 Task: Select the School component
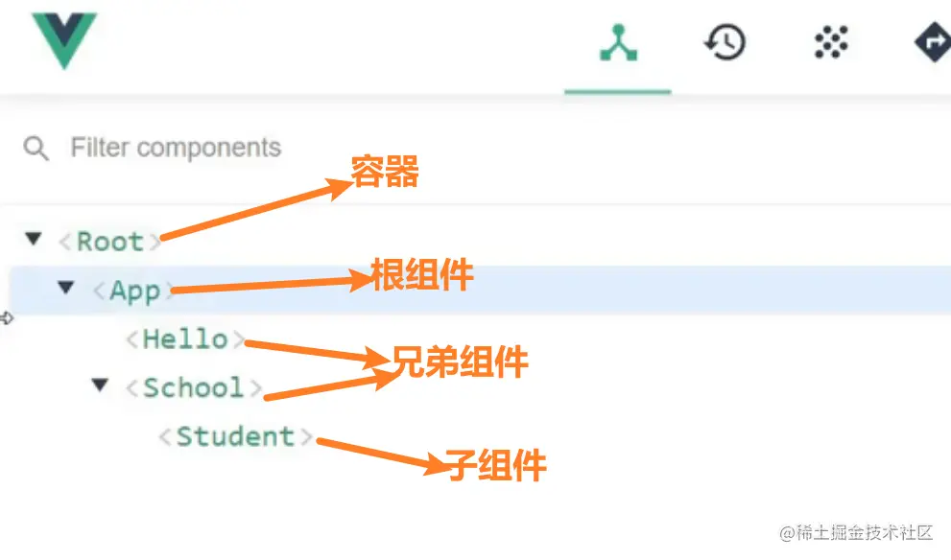194,388
